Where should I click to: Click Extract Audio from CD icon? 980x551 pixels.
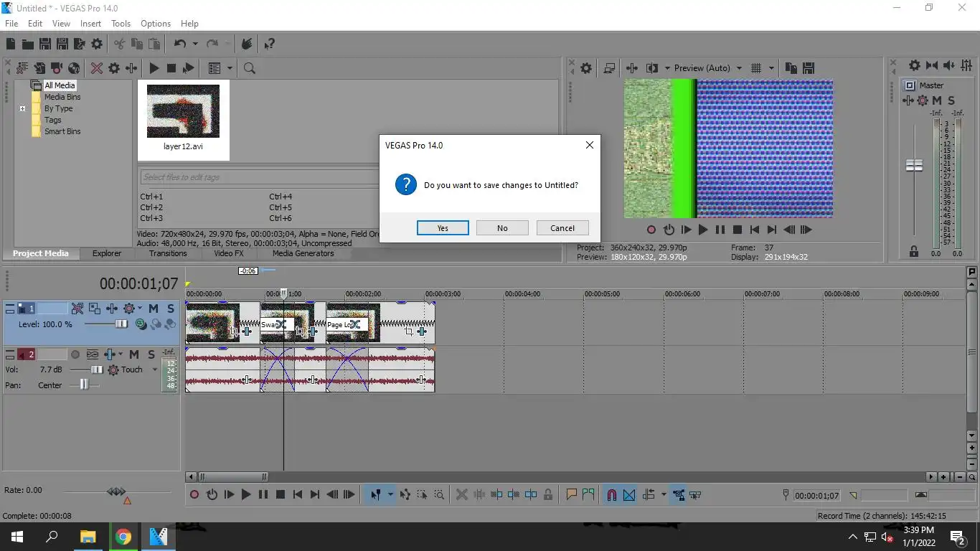tap(74, 68)
